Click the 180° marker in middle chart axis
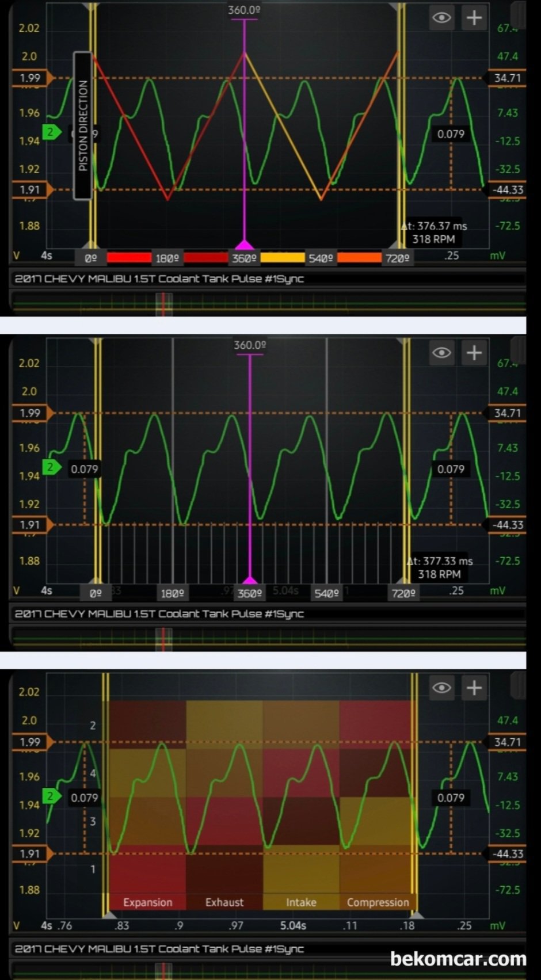Screen dimensions: 541x980 point(173,593)
